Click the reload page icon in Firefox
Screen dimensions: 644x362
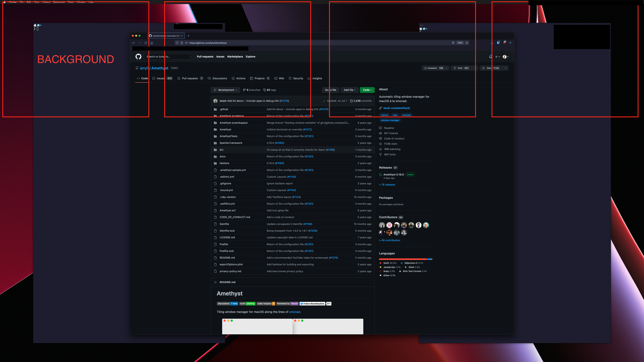146,43
